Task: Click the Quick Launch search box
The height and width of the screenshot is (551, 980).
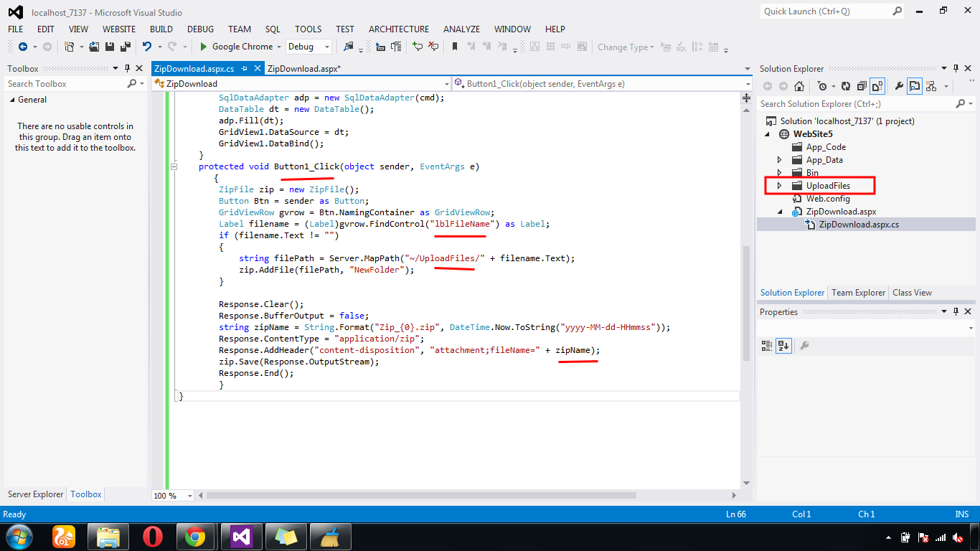Action: tap(826, 11)
